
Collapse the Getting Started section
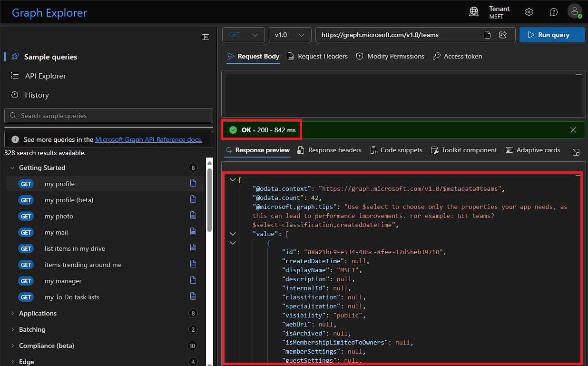pyautogui.click(x=12, y=168)
